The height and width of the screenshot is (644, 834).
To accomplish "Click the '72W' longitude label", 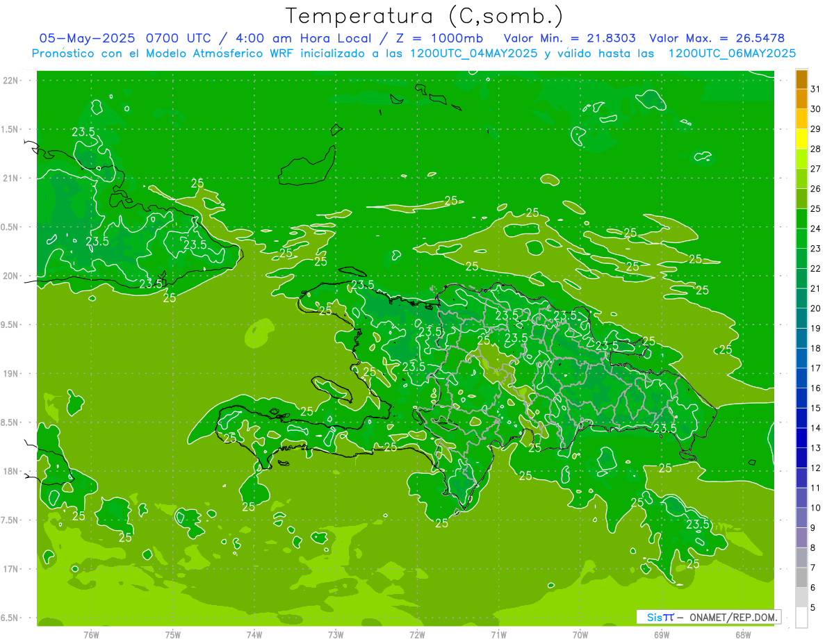I will point(417,634).
